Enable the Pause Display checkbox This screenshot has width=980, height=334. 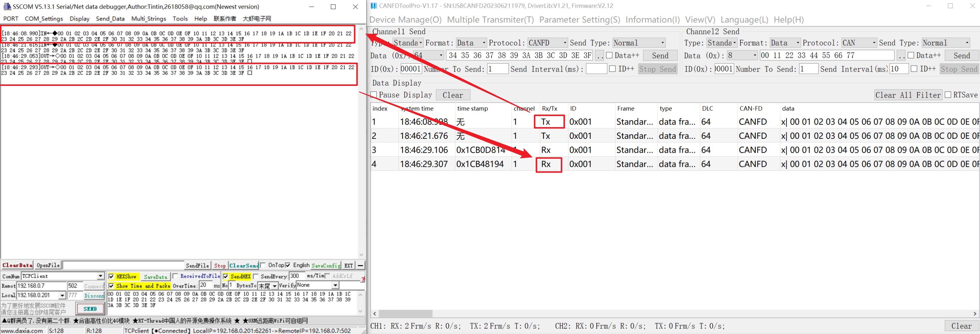tap(374, 95)
